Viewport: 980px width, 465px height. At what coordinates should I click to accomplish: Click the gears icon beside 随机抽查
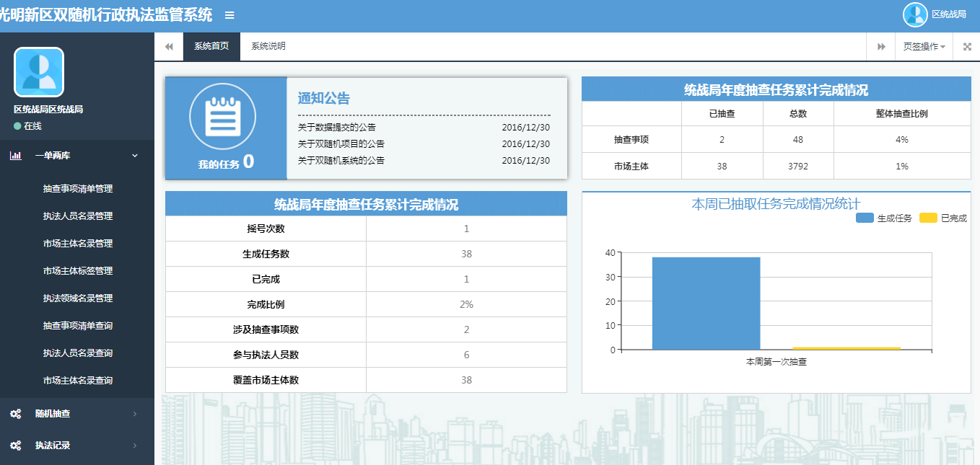[x=15, y=414]
